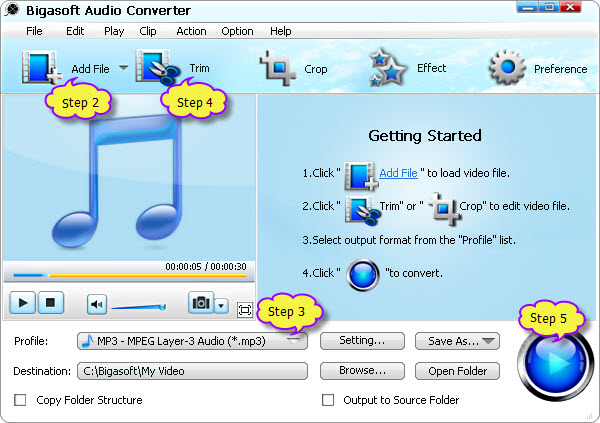600x423 pixels.
Task: Click the time display 00:00:05 / 00:00:30
Action: pos(206,266)
